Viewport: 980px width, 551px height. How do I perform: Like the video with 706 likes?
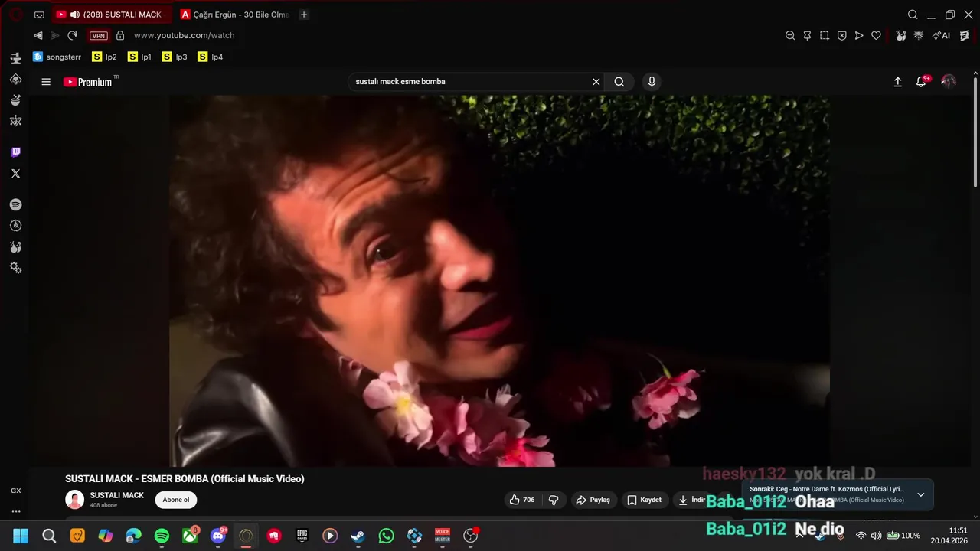click(522, 500)
